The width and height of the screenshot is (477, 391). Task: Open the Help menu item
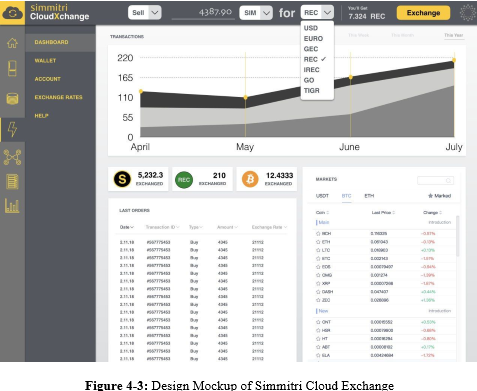[41, 116]
